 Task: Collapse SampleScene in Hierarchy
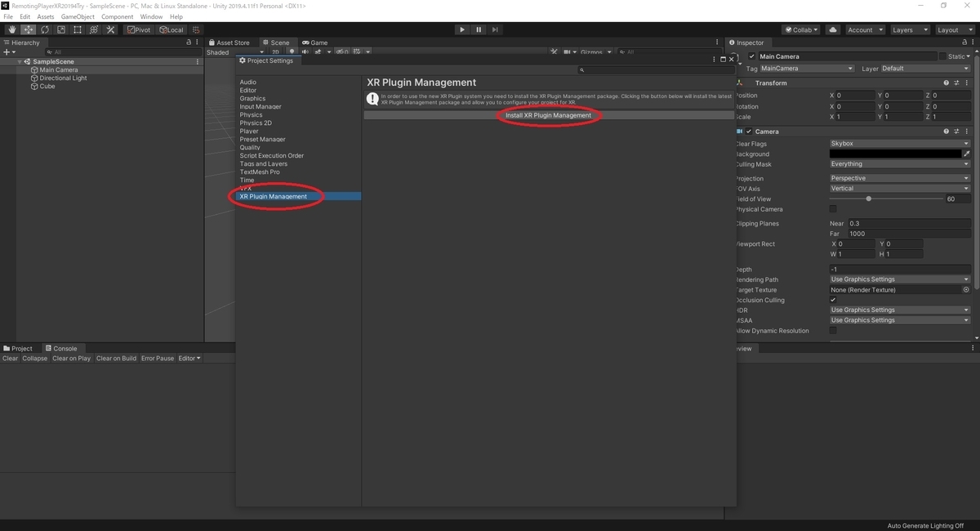pos(20,62)
